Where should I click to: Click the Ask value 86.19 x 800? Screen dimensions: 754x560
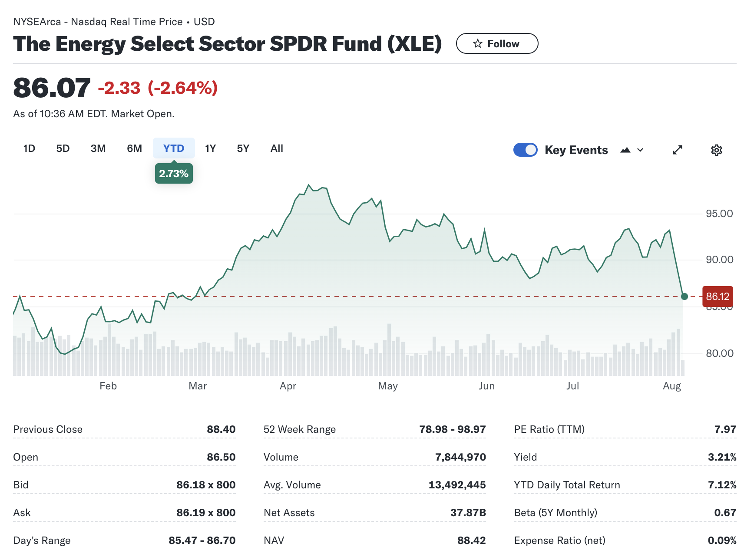206,513
